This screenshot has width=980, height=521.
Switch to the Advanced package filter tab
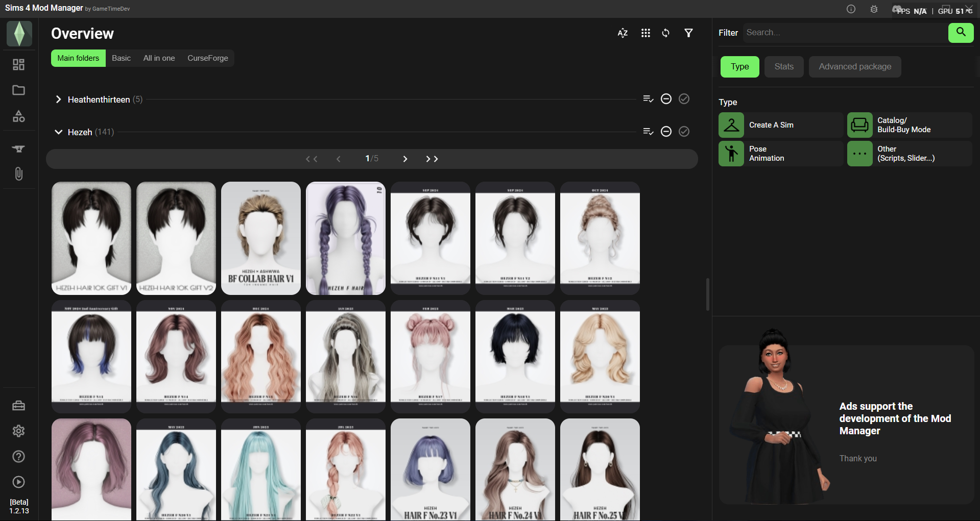point(855,67)
